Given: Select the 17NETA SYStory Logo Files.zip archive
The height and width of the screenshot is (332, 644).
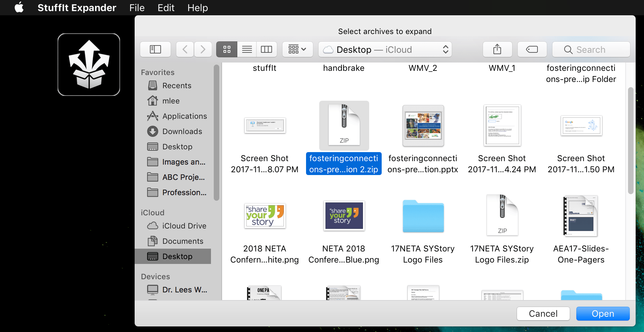Looking at the screenshot, I should point(502,215).
